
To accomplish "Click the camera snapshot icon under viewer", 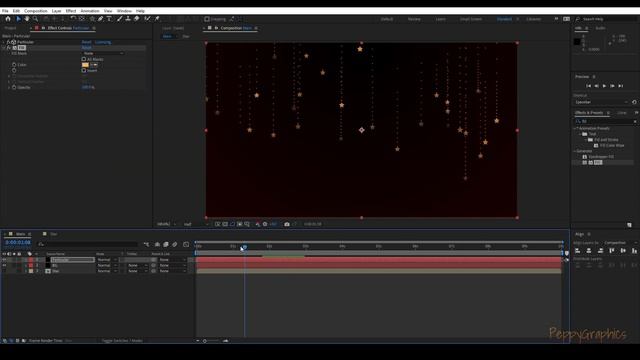I will [287, 224].
